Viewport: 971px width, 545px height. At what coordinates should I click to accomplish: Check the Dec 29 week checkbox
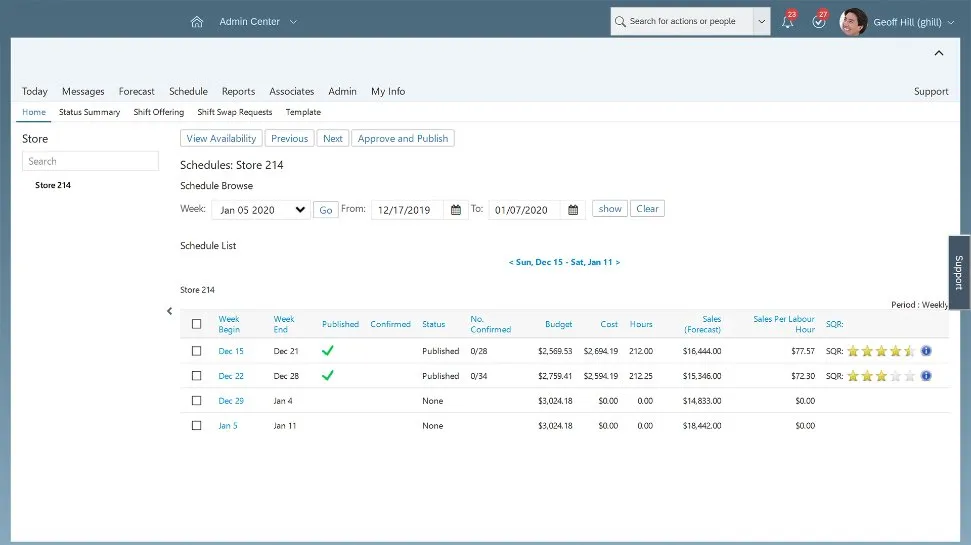click(x=196, y=401)
